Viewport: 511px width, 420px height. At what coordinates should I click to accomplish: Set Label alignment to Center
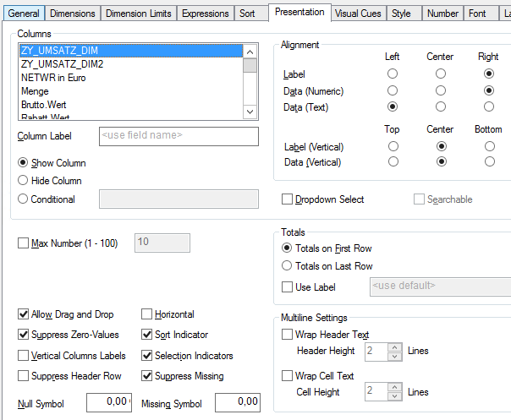[441, 74]
